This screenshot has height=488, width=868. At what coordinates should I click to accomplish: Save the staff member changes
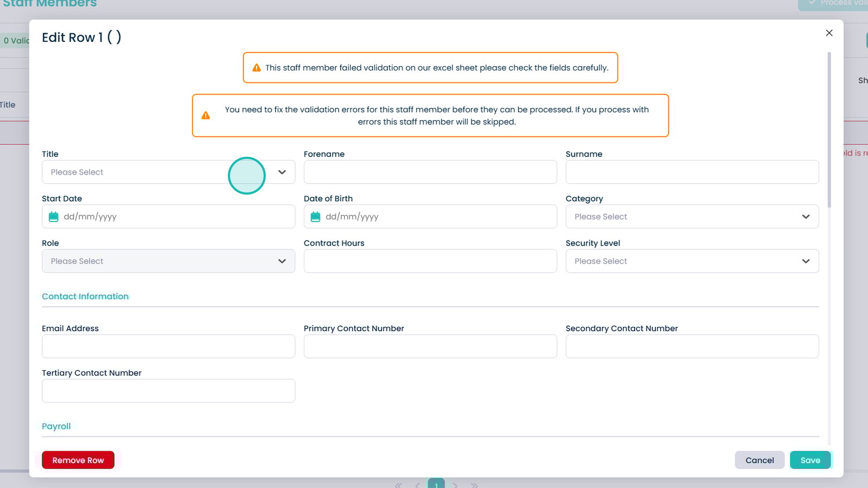click(810, 460)
